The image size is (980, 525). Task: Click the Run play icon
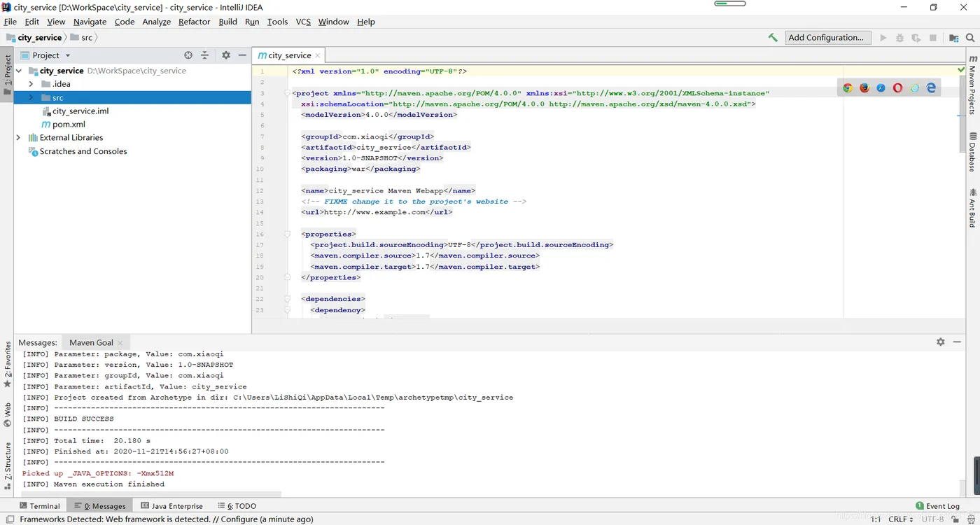(883, 38)
